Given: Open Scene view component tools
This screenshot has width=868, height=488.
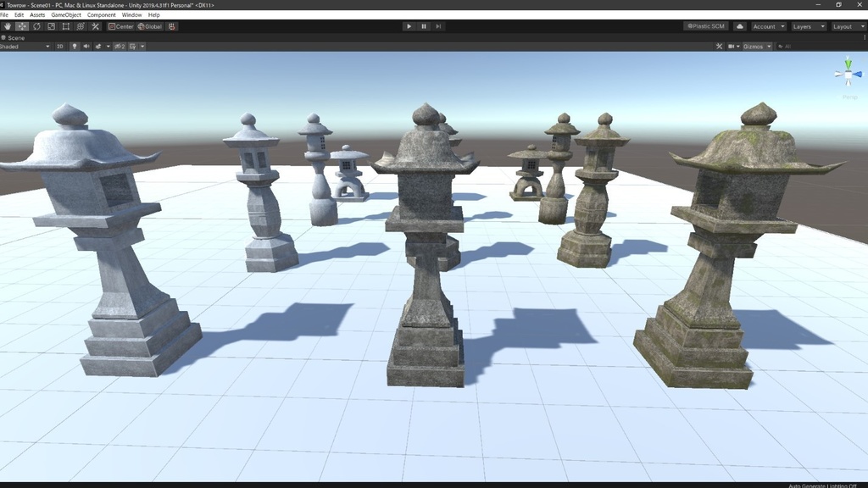Looking at the screenshot, I should (x=719, y=47).
